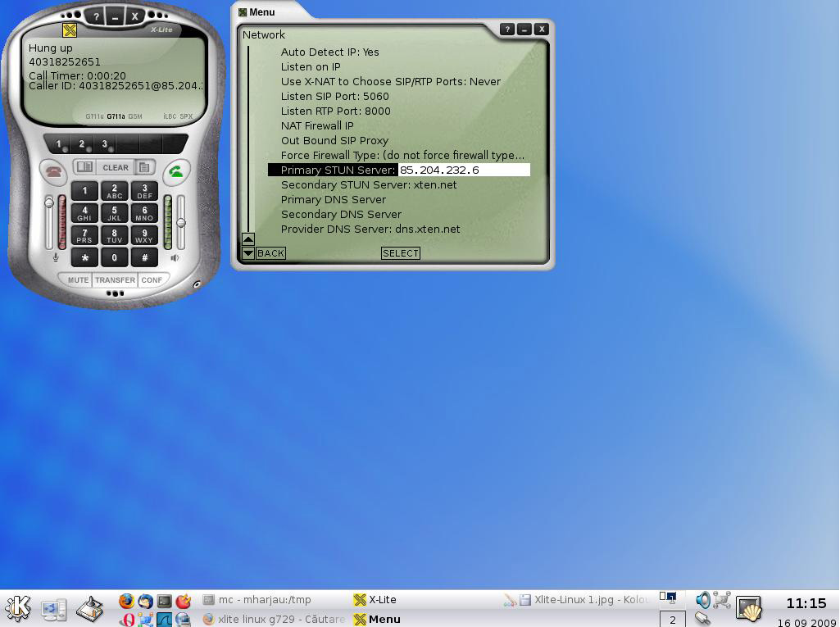840x627 pixels.
Task: Dial keypad key 0
Action: pyautogui.click(x=115, y=257)
